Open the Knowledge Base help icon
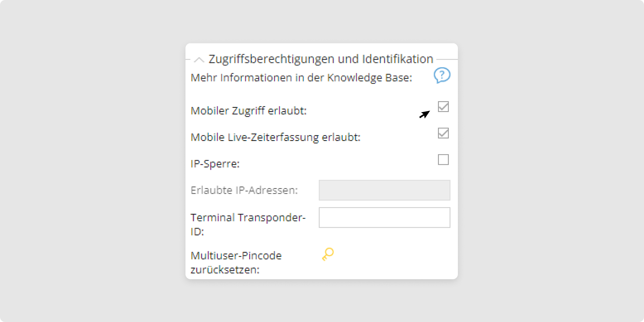 pos(442,75)
